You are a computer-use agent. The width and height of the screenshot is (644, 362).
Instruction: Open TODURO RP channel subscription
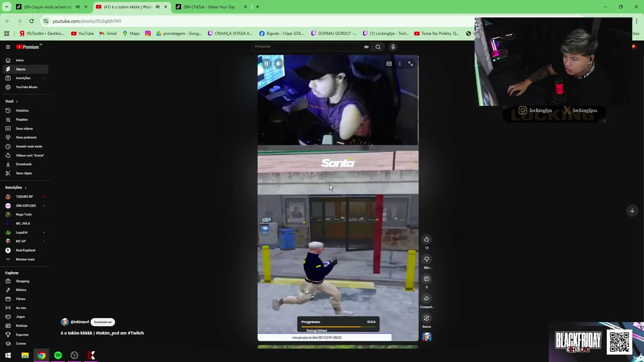click(x=24, y=197)
